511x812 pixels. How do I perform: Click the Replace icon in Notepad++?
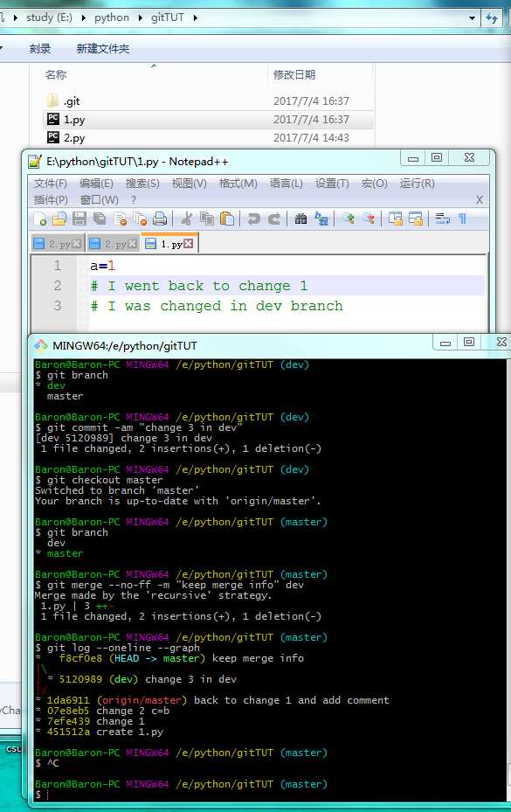(321, 219)
